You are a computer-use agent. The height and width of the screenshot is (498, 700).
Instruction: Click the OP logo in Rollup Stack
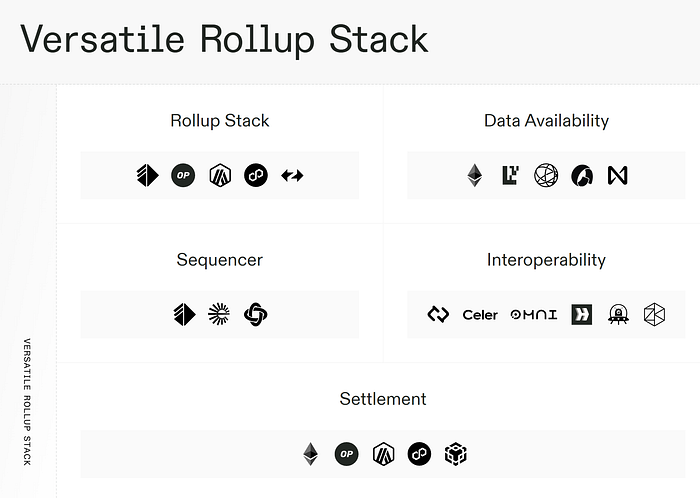tap(183, 175)
